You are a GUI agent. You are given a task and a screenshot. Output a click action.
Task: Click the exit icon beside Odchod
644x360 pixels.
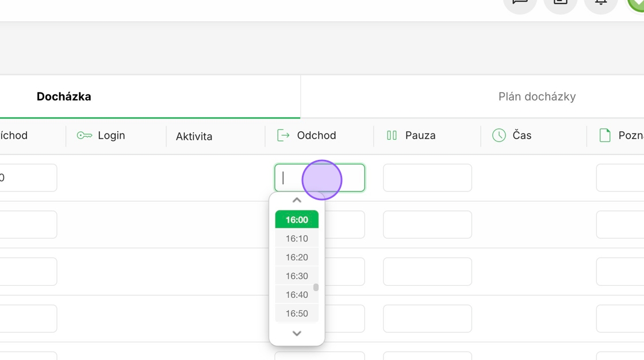pyautogui.click(x=283, y=136)
